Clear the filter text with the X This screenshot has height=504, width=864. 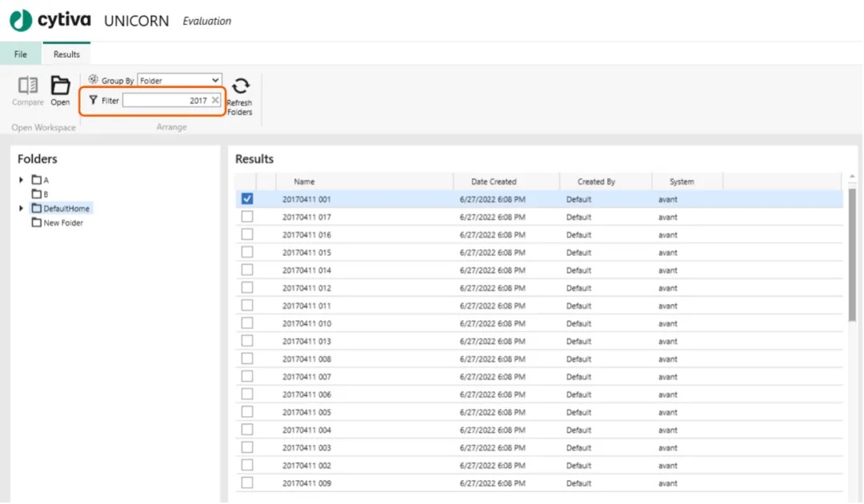click(x=215, y=100)
